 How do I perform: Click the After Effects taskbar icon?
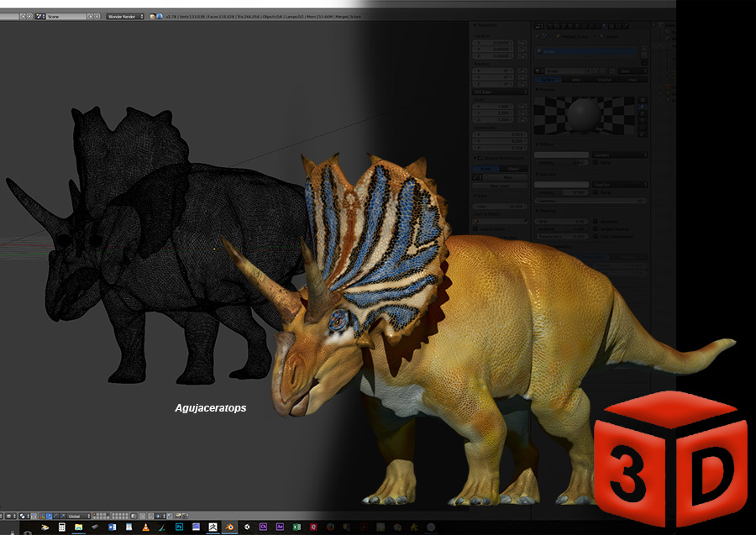(x=280, y=527)
